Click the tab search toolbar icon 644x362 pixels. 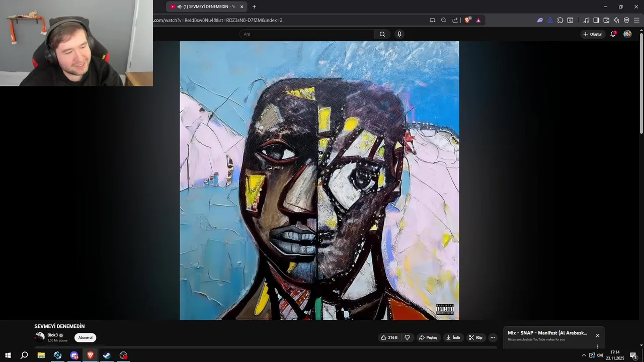coord(570,20)
